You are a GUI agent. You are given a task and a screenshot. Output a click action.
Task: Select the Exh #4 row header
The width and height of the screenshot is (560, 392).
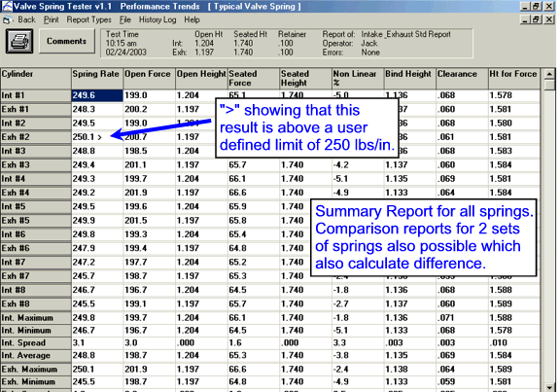click(36, 193)
